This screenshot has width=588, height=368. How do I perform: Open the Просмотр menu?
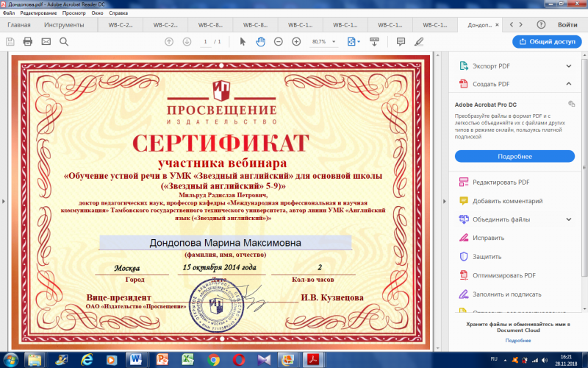74,13
